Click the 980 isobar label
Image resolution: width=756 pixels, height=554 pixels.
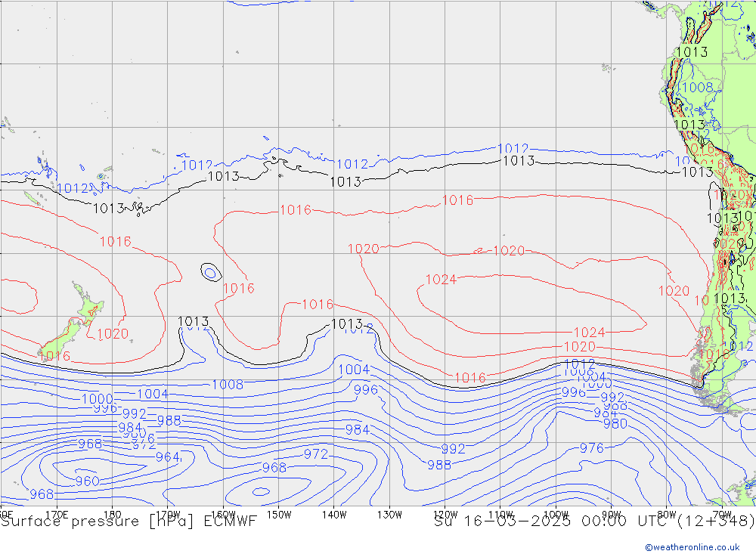tap(615, 424)
